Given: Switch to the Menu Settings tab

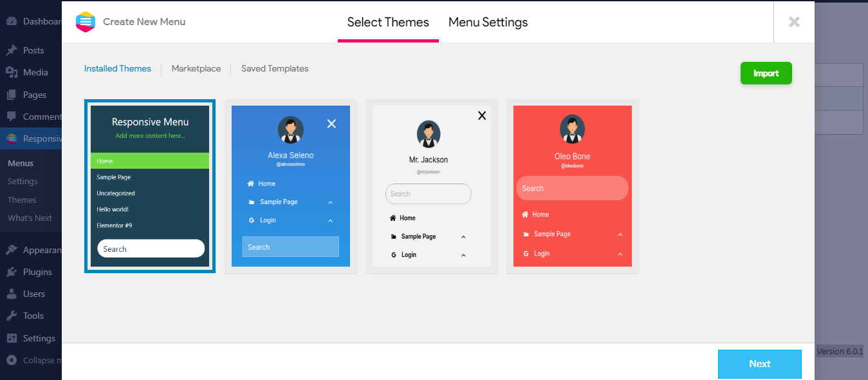Looking at the screenshot, I should pos(488,23).
